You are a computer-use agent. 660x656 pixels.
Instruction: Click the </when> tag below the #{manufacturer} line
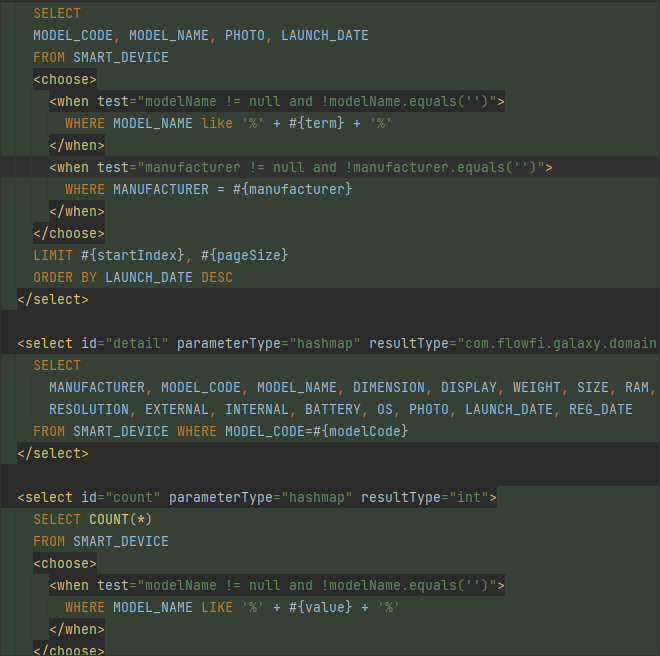[x=77, y=211]
